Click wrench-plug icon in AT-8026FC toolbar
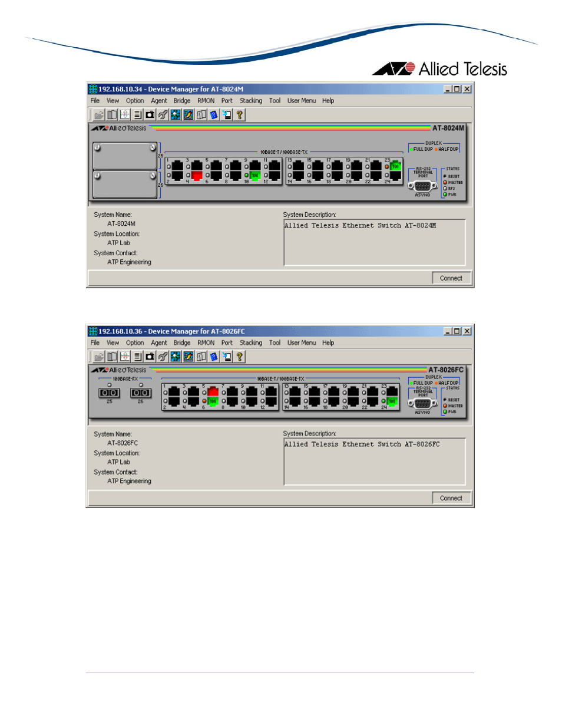This screenshot has height=728, width=562. [x=163, y=357]
